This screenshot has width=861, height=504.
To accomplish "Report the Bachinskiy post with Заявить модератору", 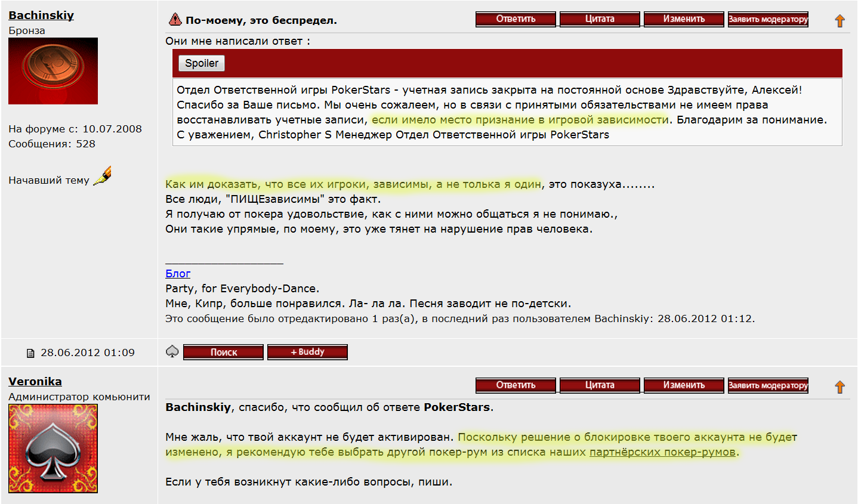I will pyautogui.click(x=768, y=19).
